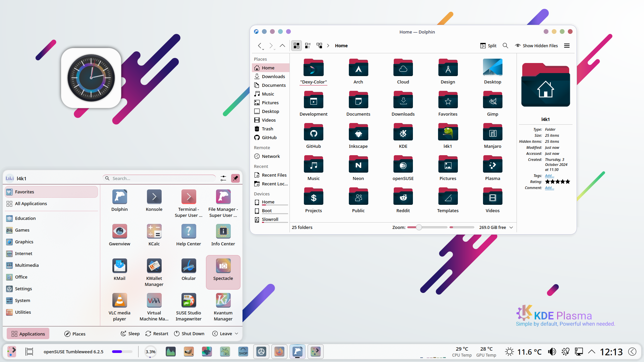644x362 pixels.
Task: Select the All Applications category
Action: 51,204
